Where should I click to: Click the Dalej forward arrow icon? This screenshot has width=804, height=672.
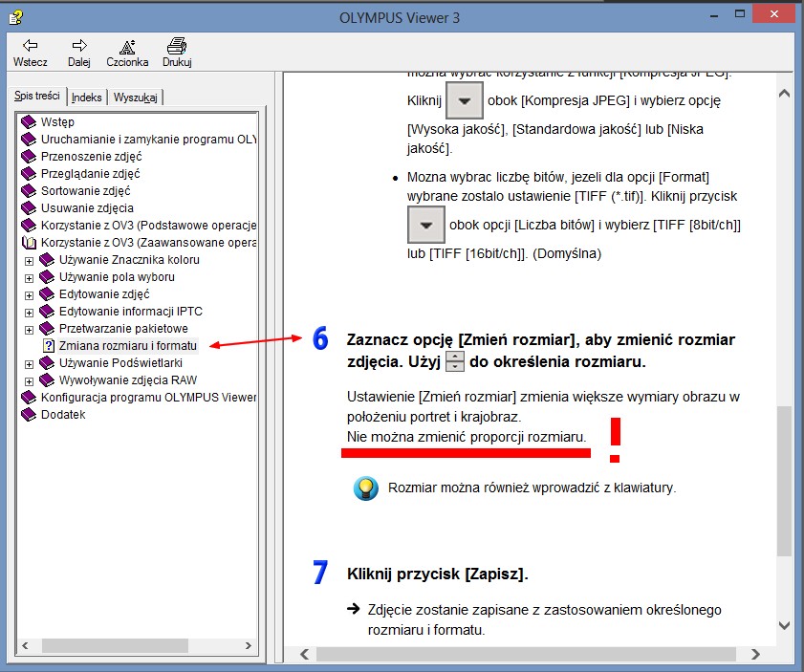79,46
